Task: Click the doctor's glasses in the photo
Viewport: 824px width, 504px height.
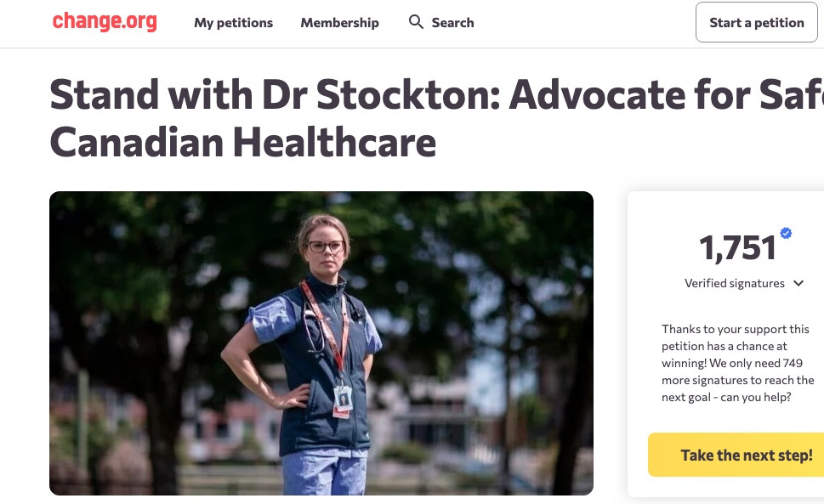Action: pyautogui.click(x=326, y=246)
